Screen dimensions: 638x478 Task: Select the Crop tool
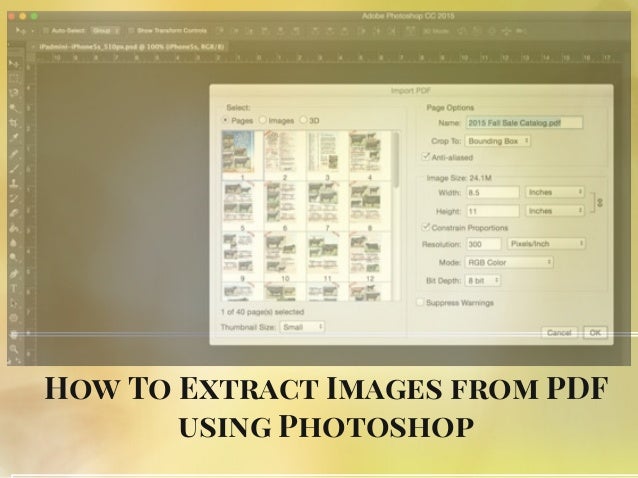pyautogui.click(x=14, y=122)
